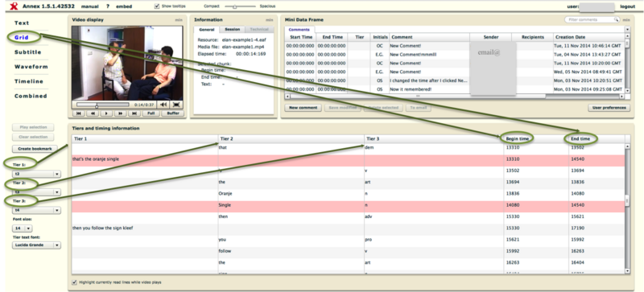Screen dimensions: 644x292
Task: Expand the Font size dropdown
Action: click(x=23, y=228)
